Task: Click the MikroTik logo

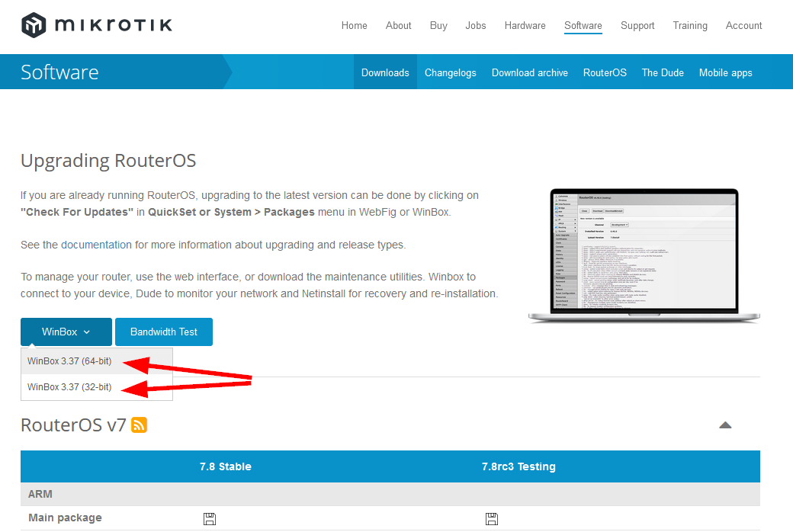Action: (x=97, y=25)
